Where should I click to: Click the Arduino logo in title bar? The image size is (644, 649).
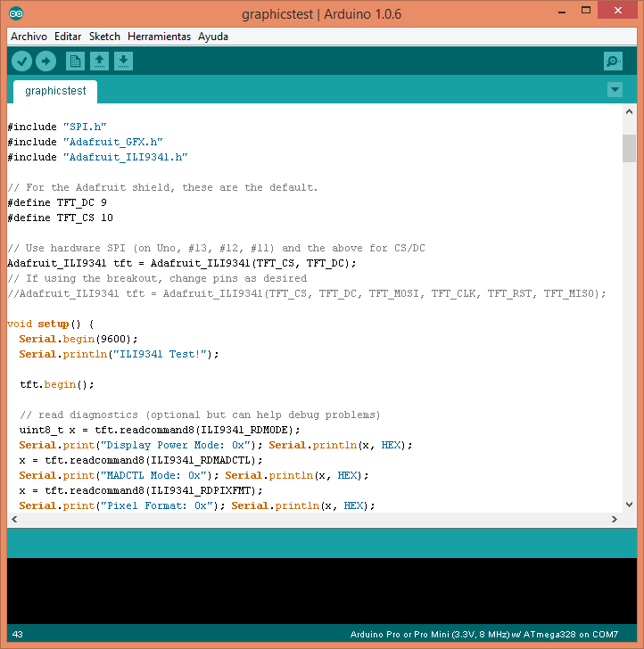click(x=17, y=13)
